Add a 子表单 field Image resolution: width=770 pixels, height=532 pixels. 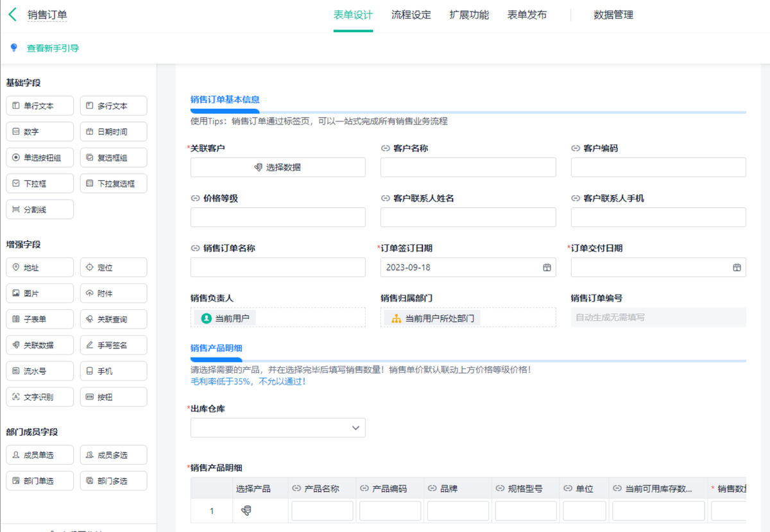40,319
